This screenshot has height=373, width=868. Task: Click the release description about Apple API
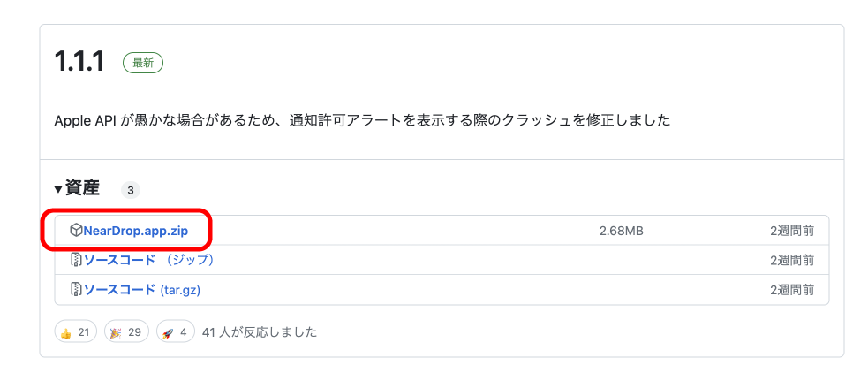click(x=362, y=119)
